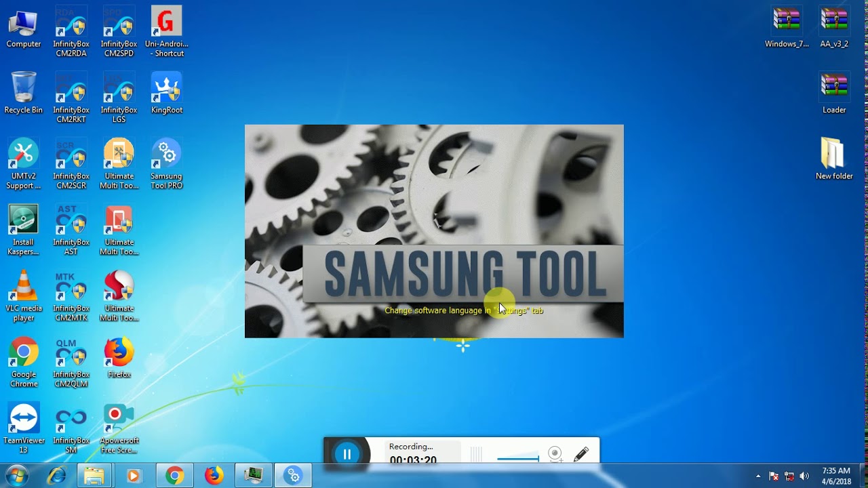Open the InfinityBox SM shortcut

pyautogui.click(x=71, y=429)
